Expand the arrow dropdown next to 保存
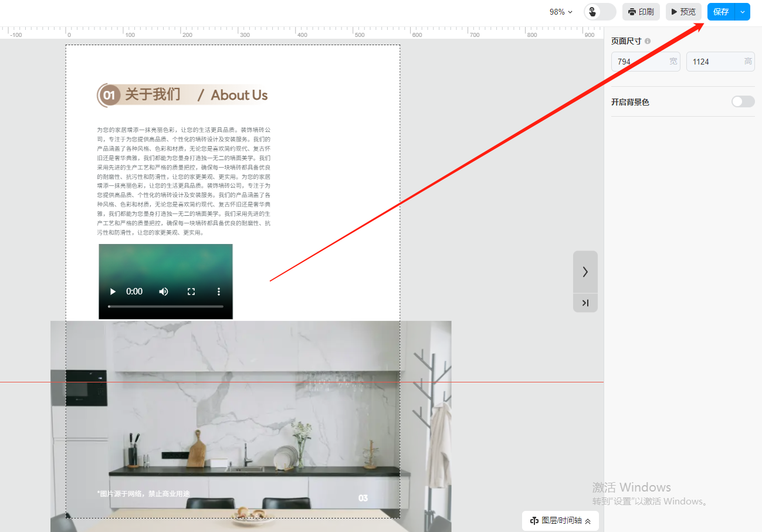Screen dimensions: 762x532 743,12
